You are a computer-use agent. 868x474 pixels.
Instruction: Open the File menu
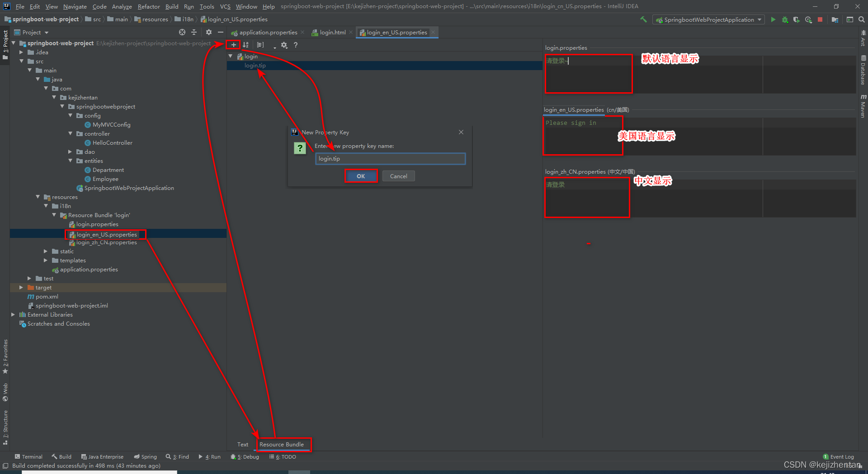pos(20,6)
